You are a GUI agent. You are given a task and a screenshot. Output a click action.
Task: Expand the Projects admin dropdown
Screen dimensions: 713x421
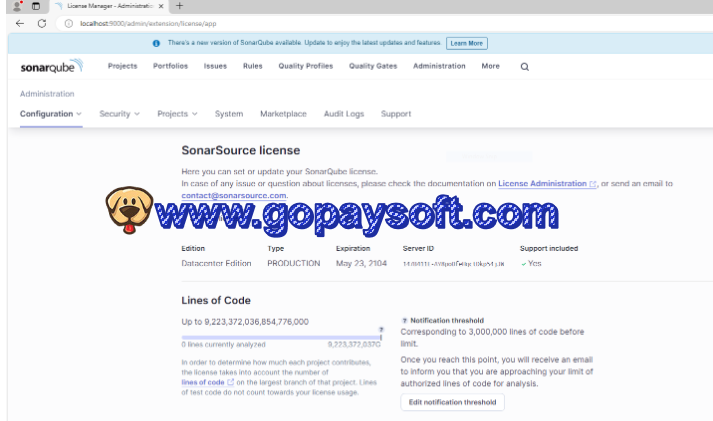point(177,114)
